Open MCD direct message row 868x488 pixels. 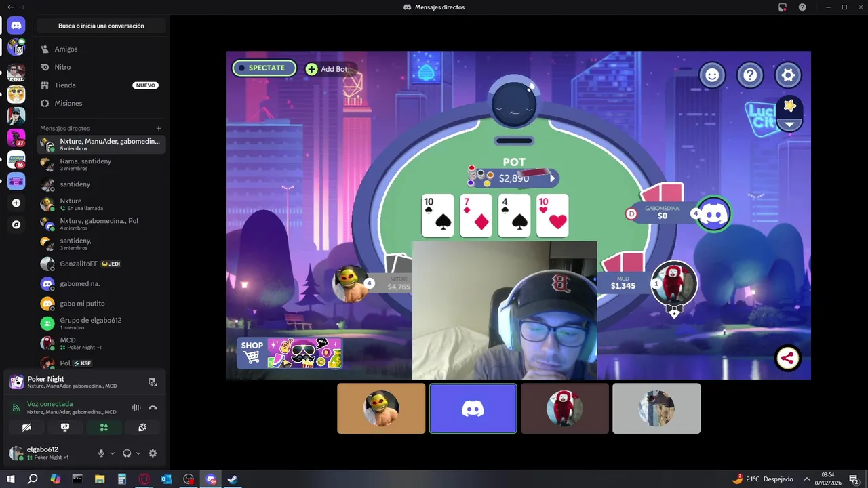tap(101, 343)
